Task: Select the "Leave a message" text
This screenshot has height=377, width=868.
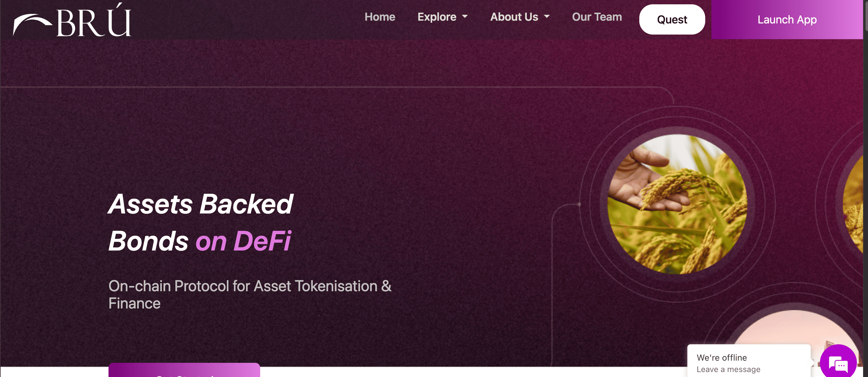Action: pos(728,369)
